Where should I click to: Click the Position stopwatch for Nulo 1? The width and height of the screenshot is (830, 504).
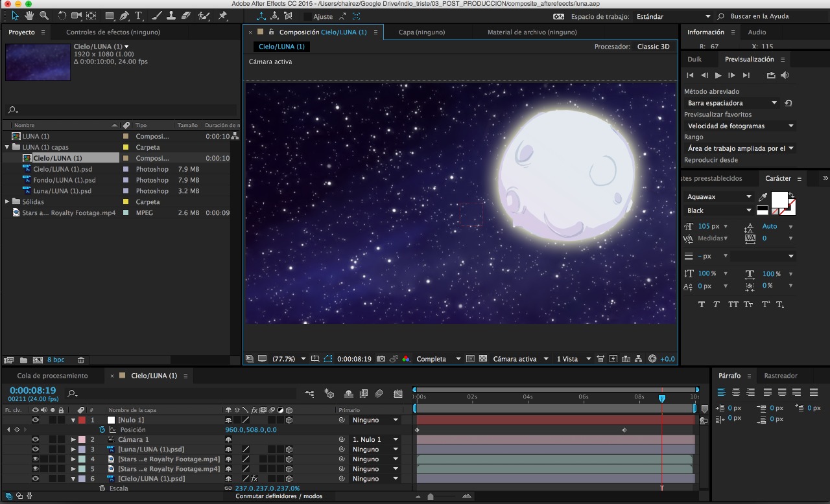(102, 430)
